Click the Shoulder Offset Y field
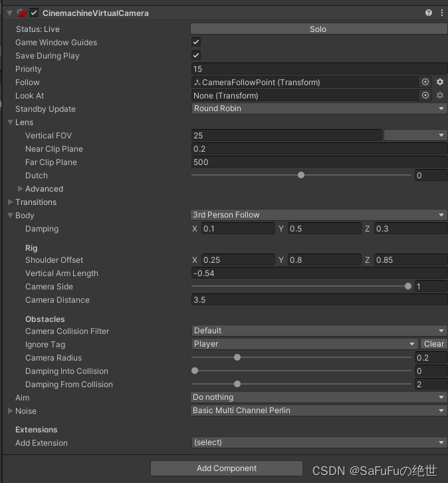 (x=324, y=259)
